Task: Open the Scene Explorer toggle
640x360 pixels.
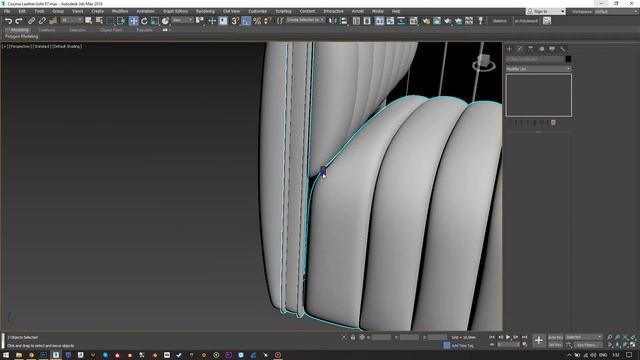Action: tap(356, 21)
